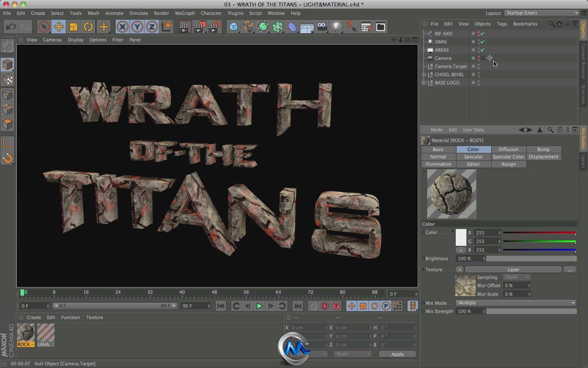Image resolution: width=588 pixels, height=368 pixels.
Task: Select the Live Selection tool
Action: (x=44, y=27)
